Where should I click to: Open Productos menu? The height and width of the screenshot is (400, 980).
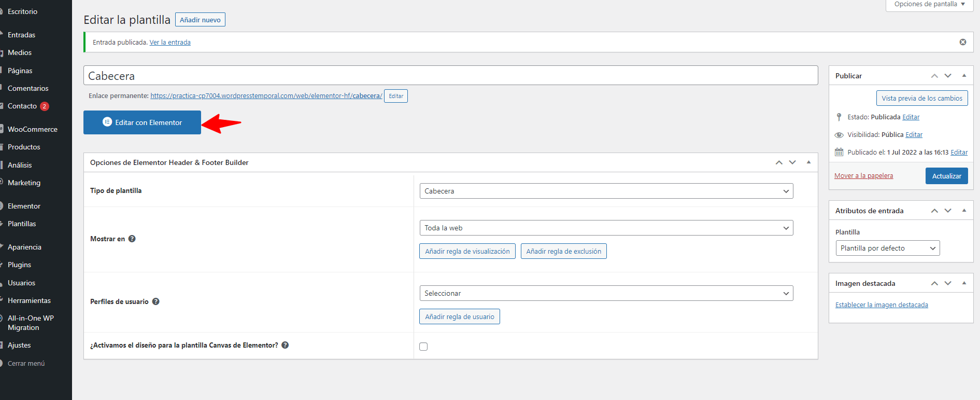pos(24,147)
